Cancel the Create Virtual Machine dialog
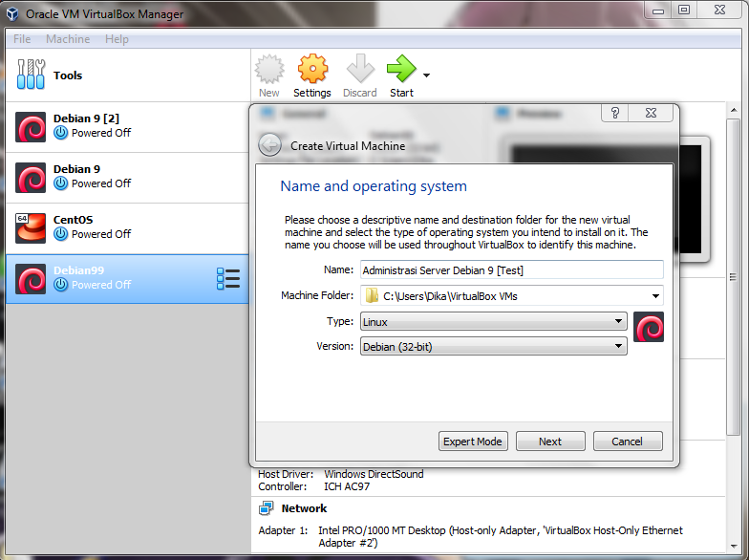 [628, 442]
